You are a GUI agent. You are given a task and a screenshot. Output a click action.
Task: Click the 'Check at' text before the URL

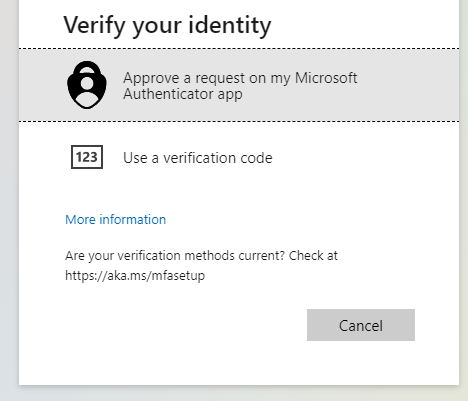(x=313, y=256)
